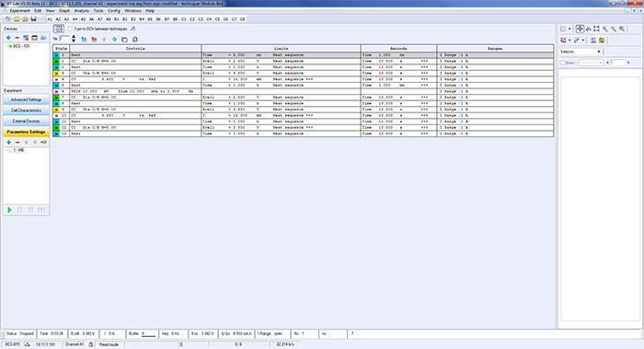Click the gray zoom-out magnifier in graph toolbar
This screenshot has height=349, width=644.
pos(622,29)
